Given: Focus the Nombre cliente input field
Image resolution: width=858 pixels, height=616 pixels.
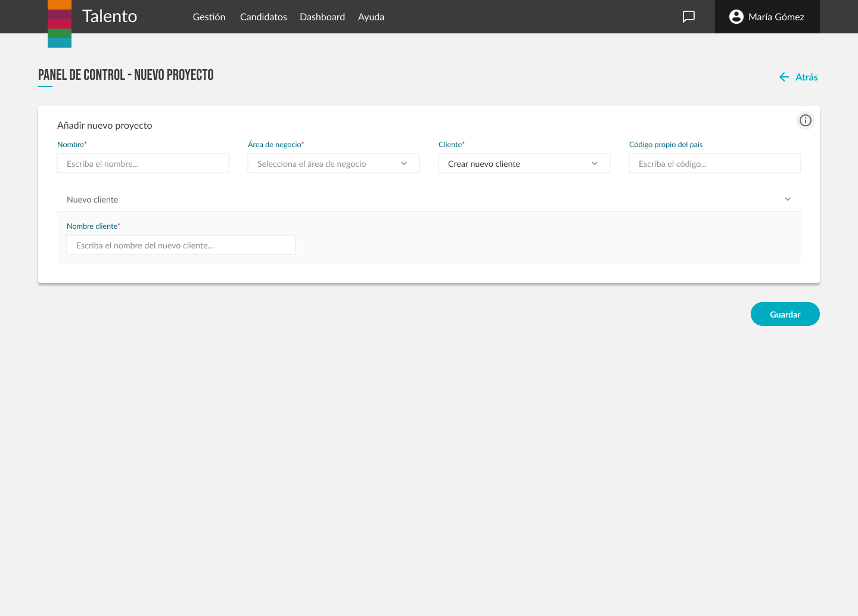Looking at the screenshot, I should (x=181, y=245).
